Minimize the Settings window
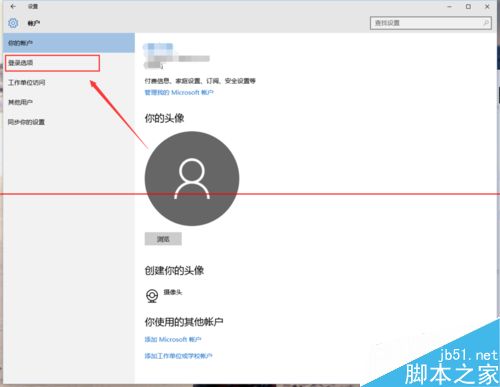Image resolution: width=500 pixels, height=387 pixels. click(x=449, y=6)
